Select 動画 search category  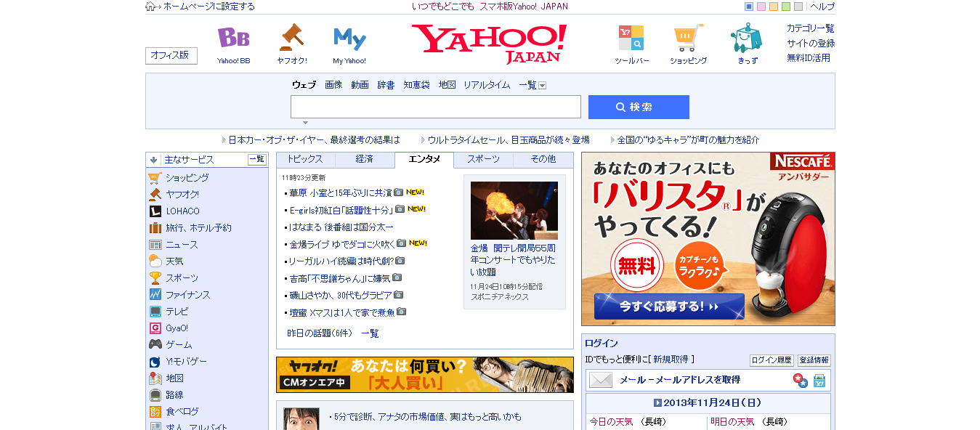pyautogui.click(x=360, y=85)
